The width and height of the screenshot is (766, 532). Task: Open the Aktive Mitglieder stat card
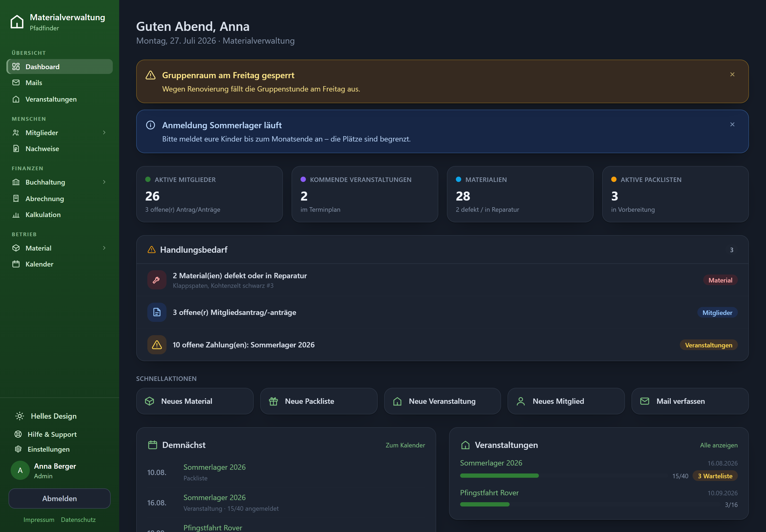pos(209,194)
